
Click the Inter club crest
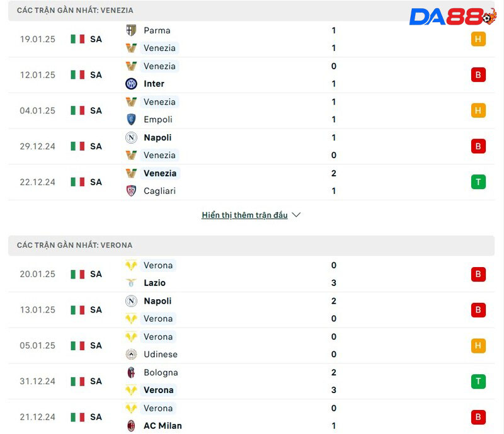[131, 84]
